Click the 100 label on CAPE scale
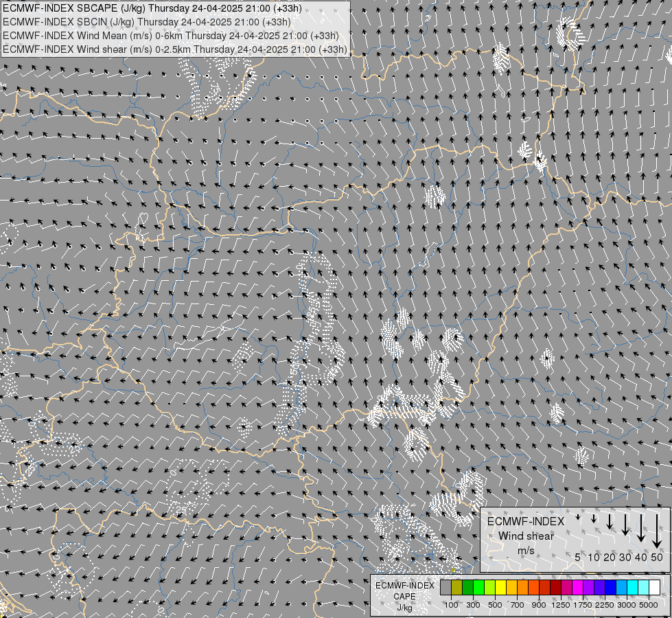Viewport: 672px width, 618px height. pos(451,605)
